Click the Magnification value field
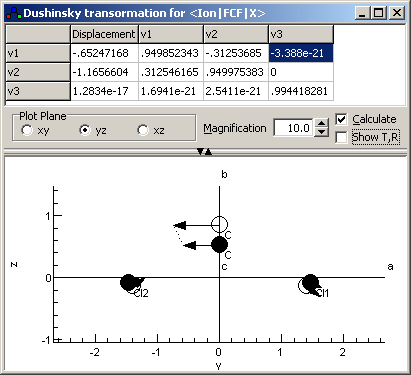Viewport: 411px width, 375px height. 294,128
